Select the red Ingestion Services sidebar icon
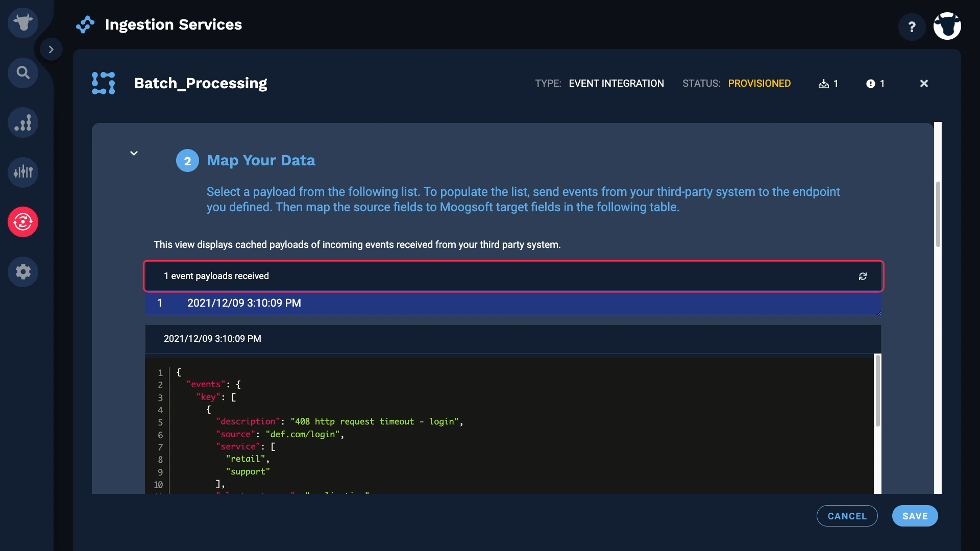 (23, 222)
